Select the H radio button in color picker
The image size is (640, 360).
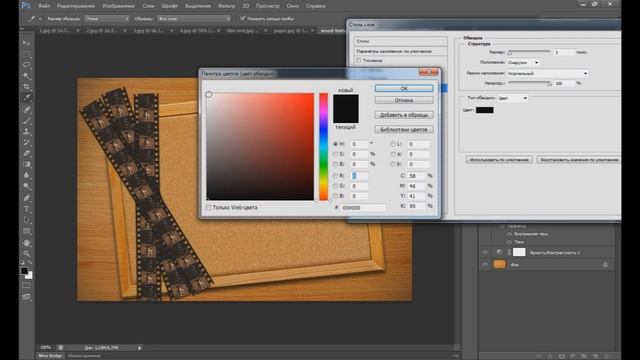click(336, 144)
